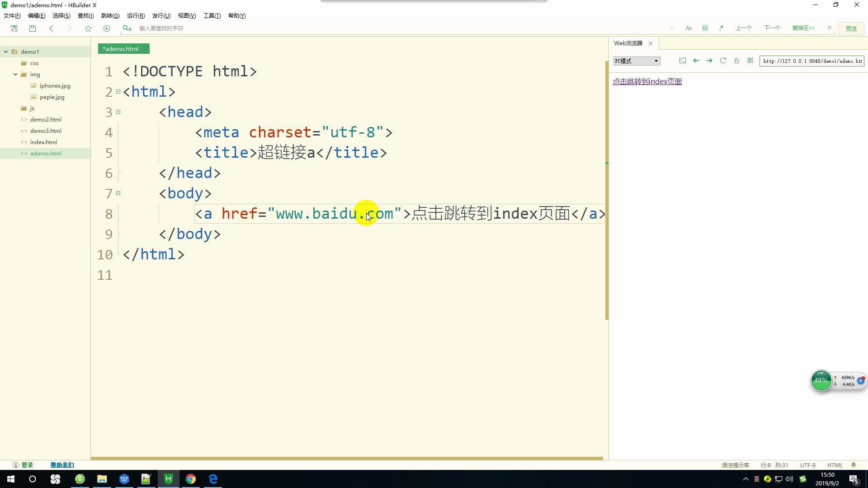This screenshot has width=868, height=488.
Task: Open the 运行(R) menu
Action: click(x=136, y=15)
